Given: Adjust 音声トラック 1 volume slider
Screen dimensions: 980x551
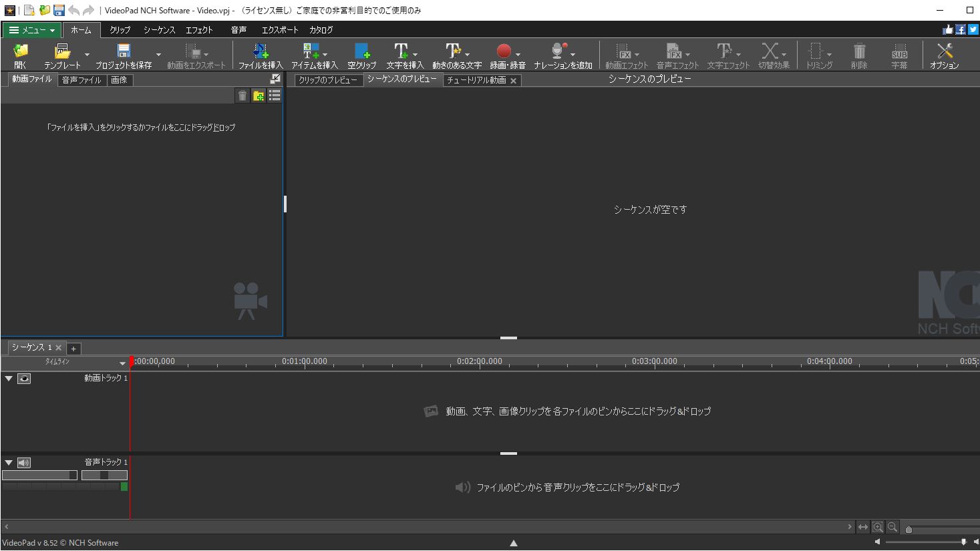Looking at the screenshot, I should pyautogui.click(x=40, y=476).
